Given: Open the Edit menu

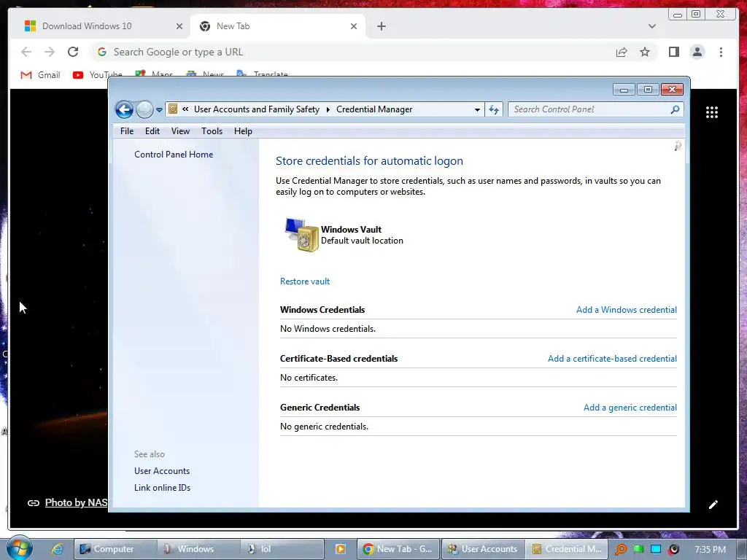Looking at the screenshot, I should (x=152, y=131).
